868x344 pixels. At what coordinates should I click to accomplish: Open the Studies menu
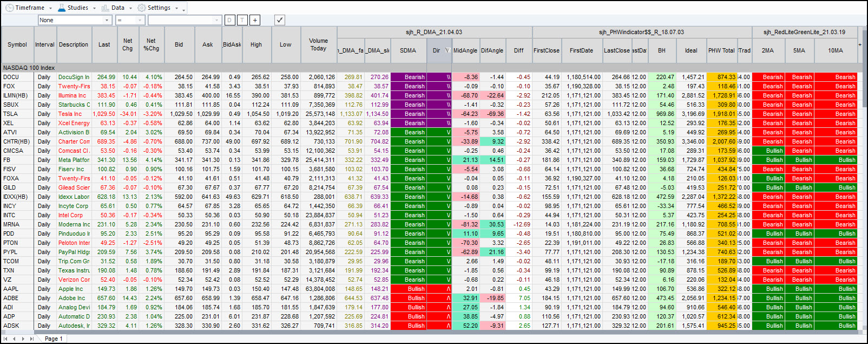pyautogui.click(x=76, y=8)
